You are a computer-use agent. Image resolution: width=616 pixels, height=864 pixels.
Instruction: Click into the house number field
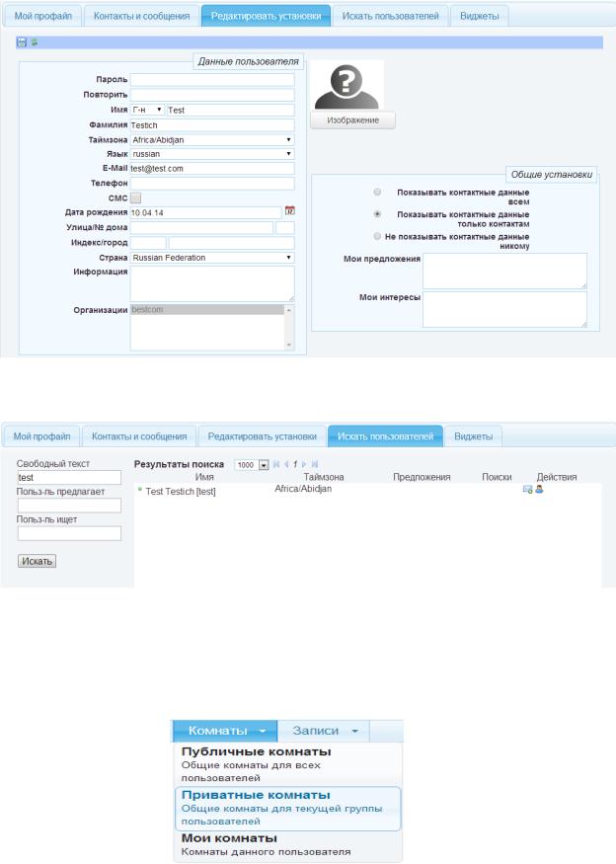(x=285, y=227)
